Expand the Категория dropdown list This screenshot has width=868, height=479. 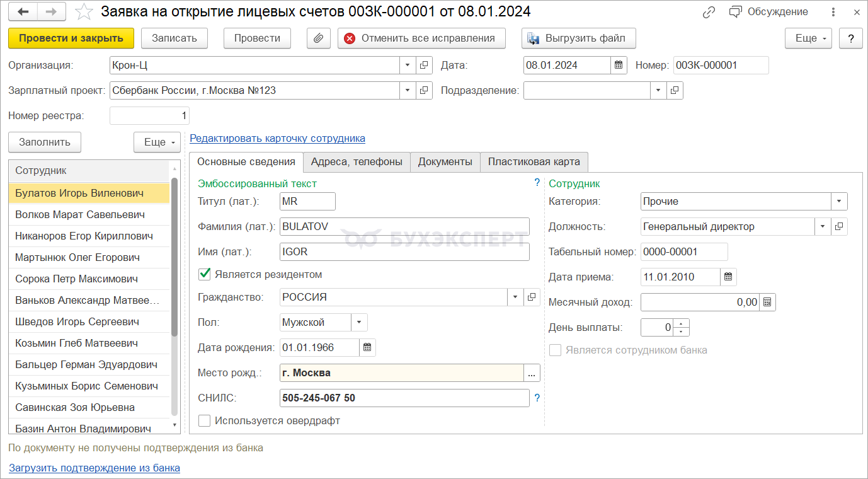[839, 201]
